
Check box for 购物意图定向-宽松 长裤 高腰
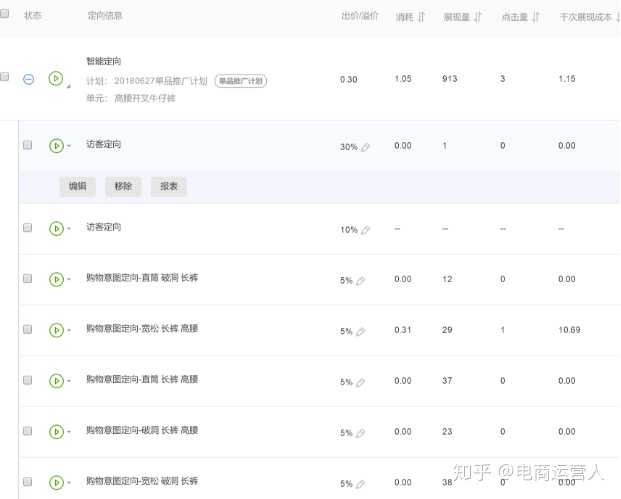click(27, 329)
